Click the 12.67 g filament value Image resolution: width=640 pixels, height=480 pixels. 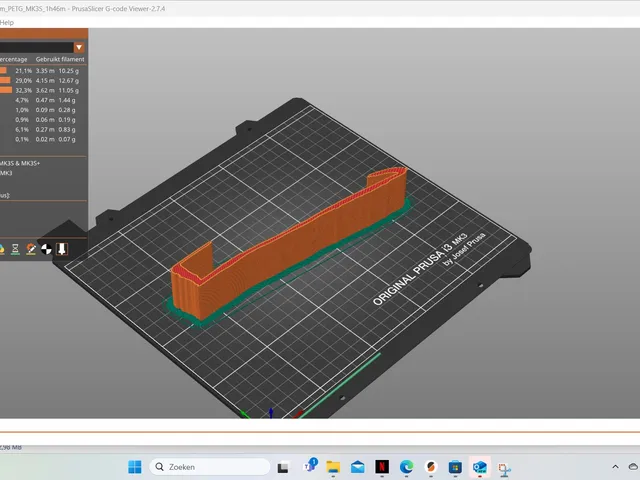coord(69,80)
